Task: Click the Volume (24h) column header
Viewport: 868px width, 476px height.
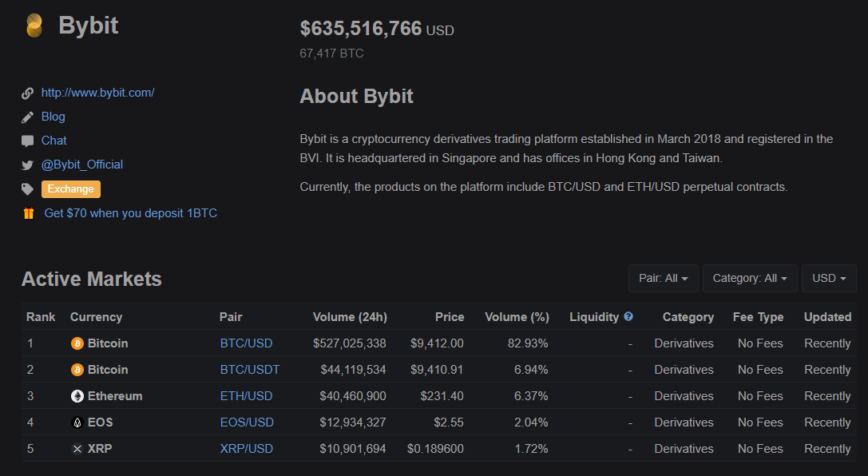Action: (350, 317)
